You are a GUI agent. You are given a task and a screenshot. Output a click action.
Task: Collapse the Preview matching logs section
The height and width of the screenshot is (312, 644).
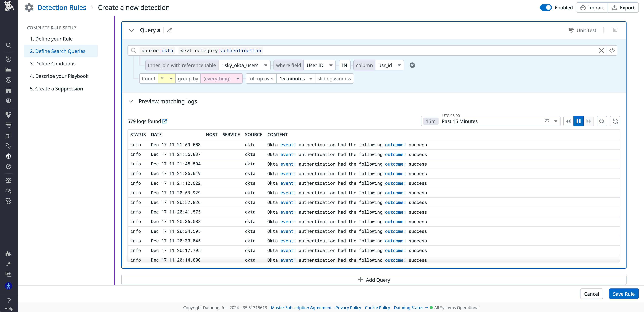coord(131,101)
